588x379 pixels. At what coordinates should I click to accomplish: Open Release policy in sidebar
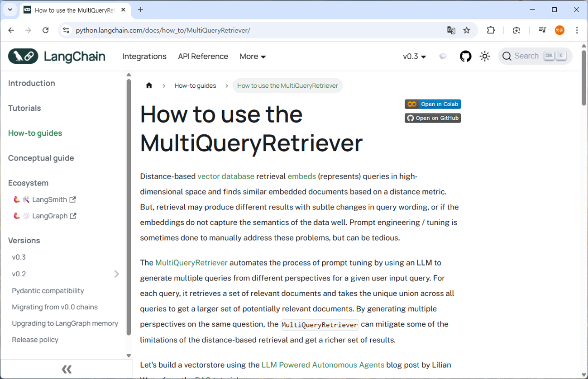[x=35, y=339]
